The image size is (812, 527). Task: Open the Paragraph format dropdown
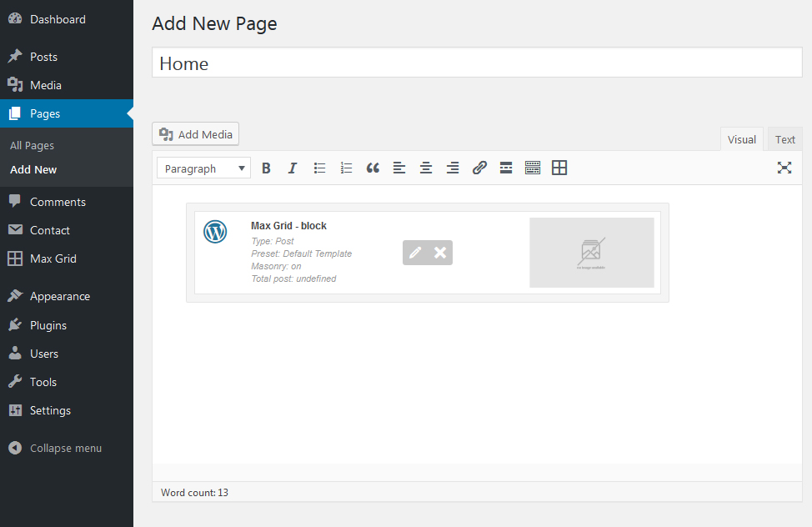(x=203, y=168)
